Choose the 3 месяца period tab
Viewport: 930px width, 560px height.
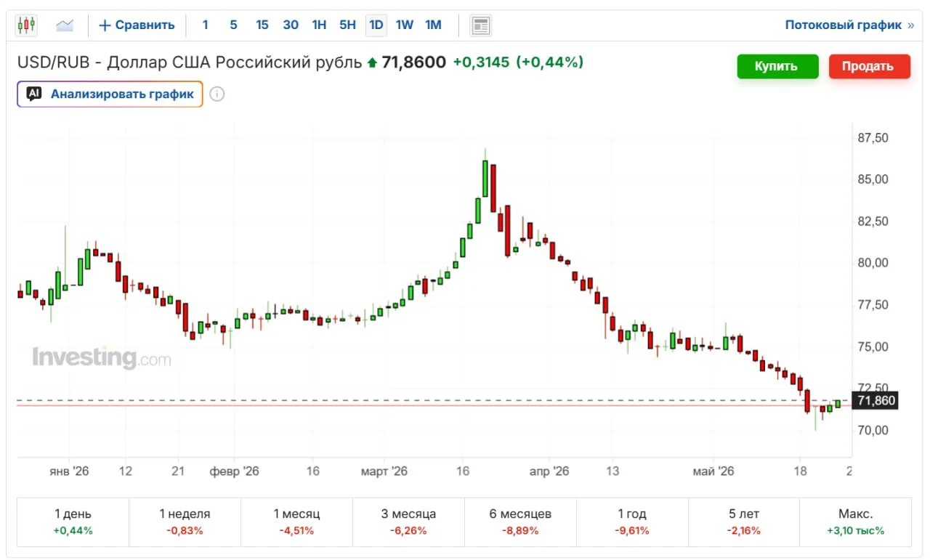point(408,522)
